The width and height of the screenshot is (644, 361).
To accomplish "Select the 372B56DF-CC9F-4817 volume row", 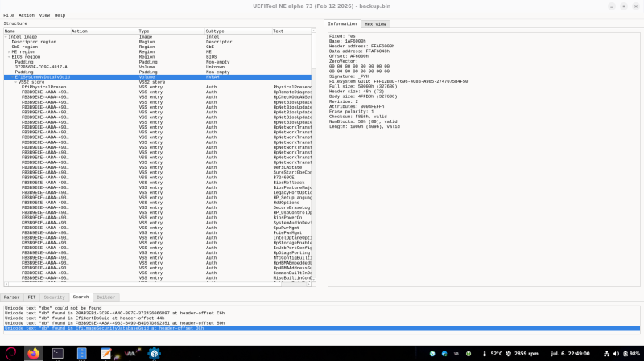I will click(157, 67).
